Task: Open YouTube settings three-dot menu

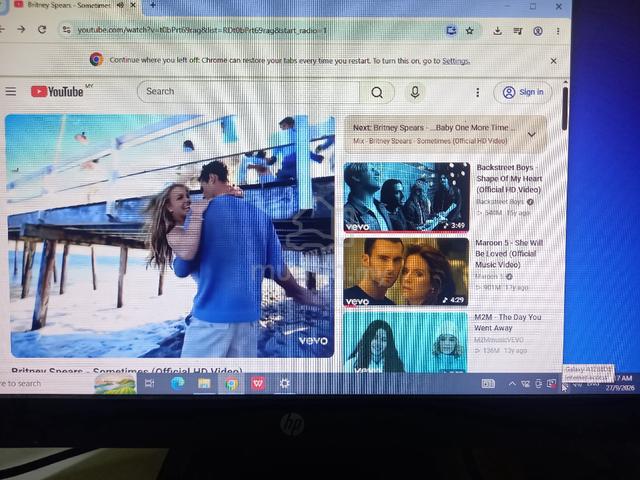Action: tap(478, 93)
